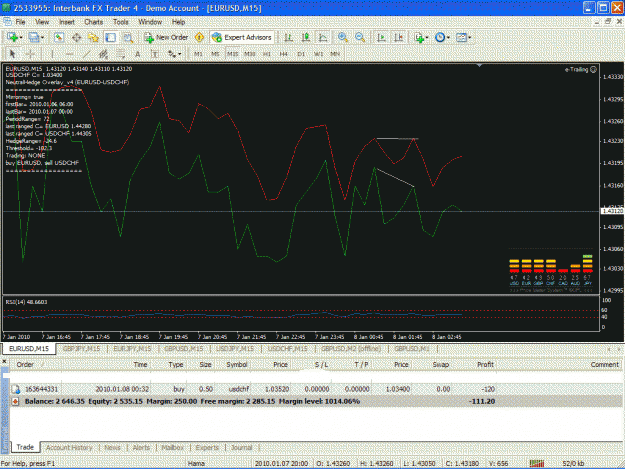
Task: Show the Market Watch window icon
Action: tap(59, 37)
